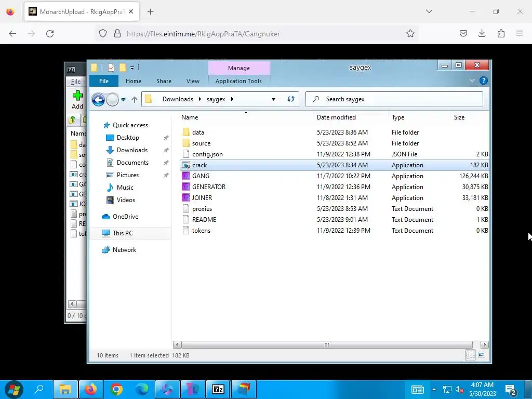
Task: Expand the Downloads breadcrumb chevron
Action: 200,99
